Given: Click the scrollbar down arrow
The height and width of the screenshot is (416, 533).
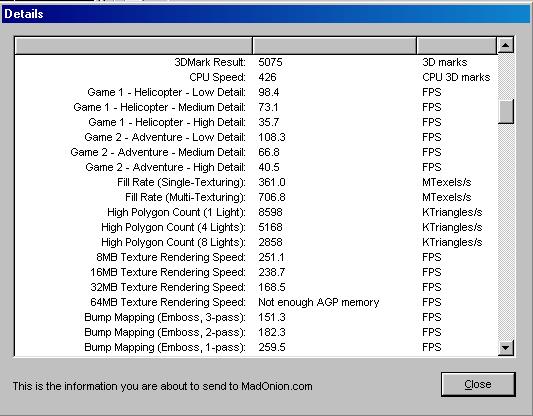Looking at the screenshot, I should pos(505,347).
